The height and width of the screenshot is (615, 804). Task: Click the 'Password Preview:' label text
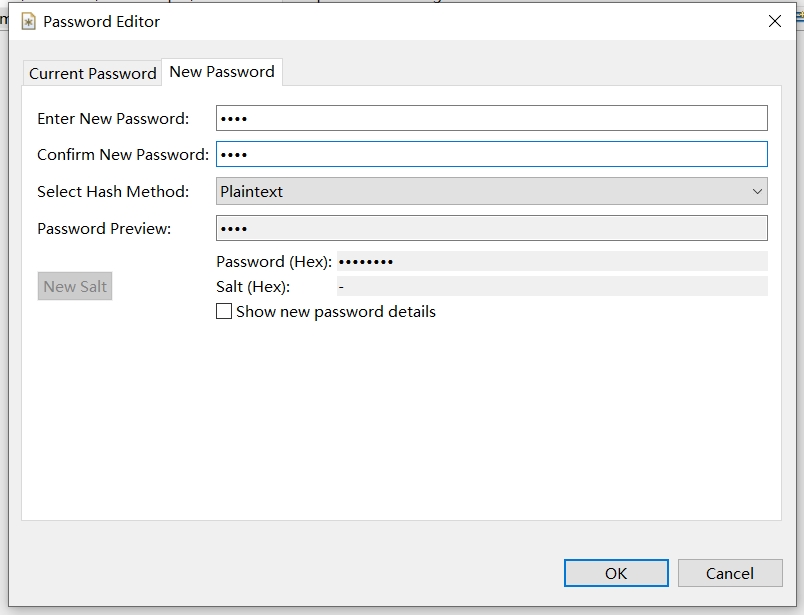(x=104, y=228)
